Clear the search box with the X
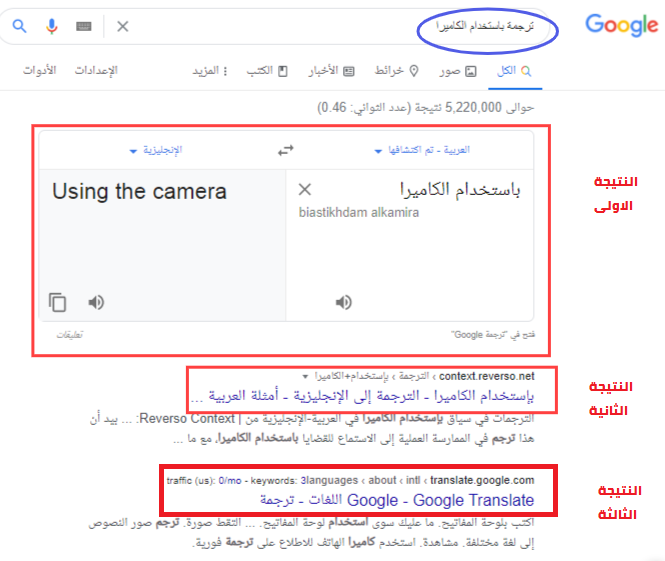The height and width of the screenshot is (561, 665). [x=123, y=26]
